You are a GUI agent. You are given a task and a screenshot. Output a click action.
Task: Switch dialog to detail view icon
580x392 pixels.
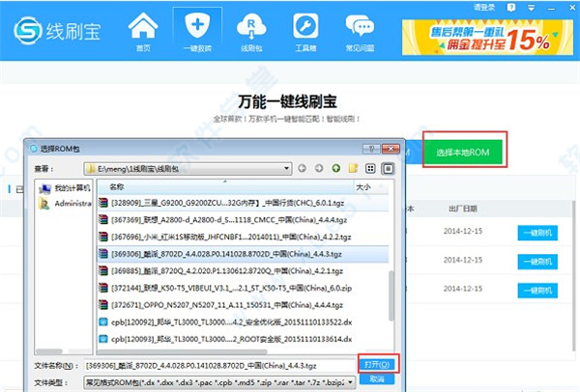pos(388,169)
